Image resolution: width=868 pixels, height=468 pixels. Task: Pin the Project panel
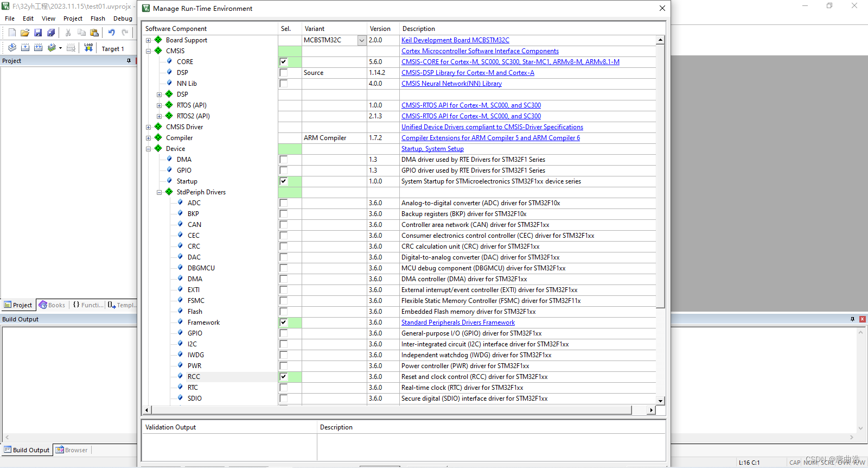[129, 61]
